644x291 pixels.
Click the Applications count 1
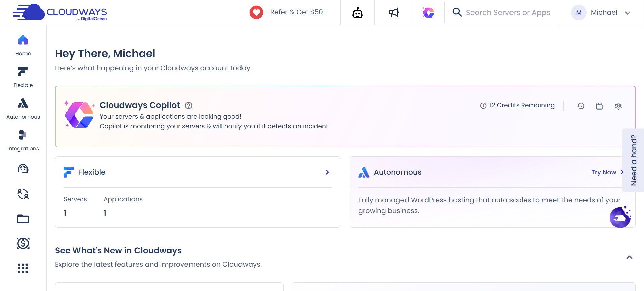(x=105, y=213)
